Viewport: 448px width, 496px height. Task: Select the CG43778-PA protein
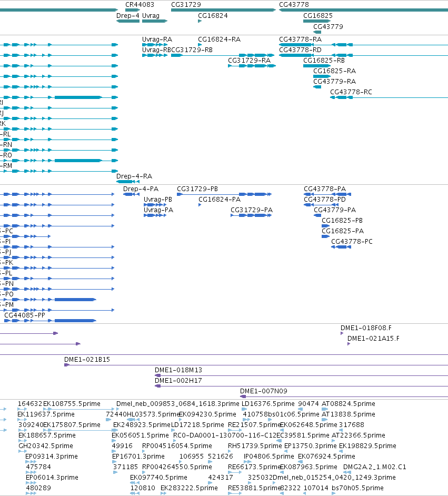click(x=327, y=194)
